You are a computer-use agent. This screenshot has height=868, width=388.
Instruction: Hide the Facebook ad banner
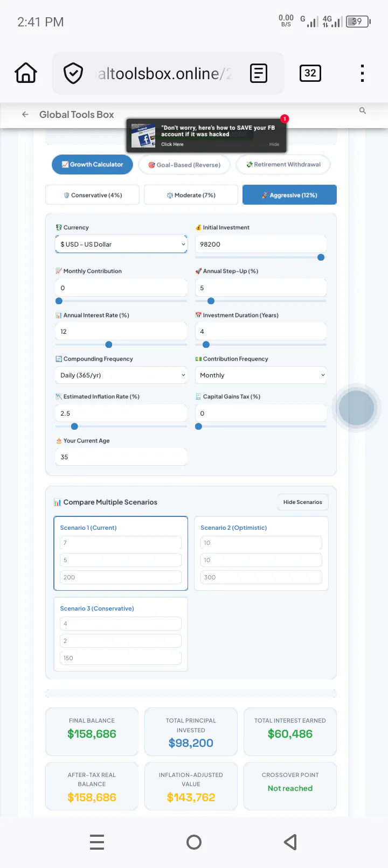coord(274,144)
